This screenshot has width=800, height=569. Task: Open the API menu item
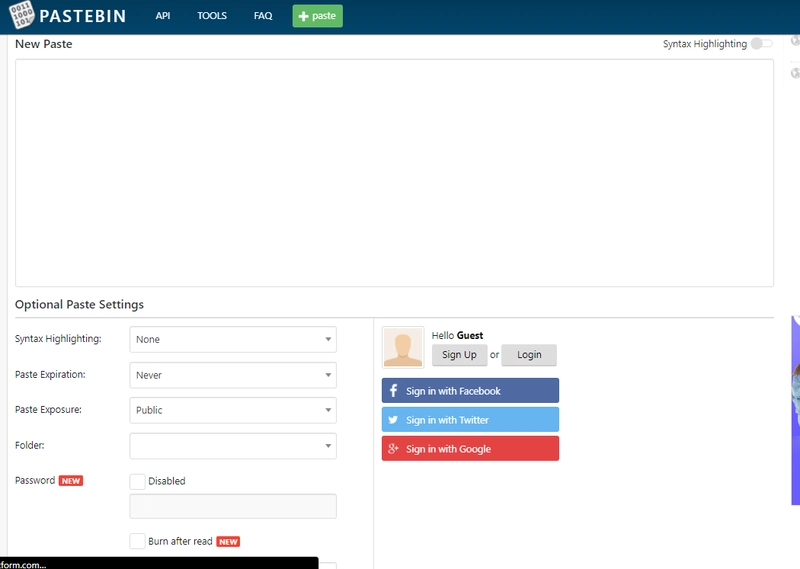click(163, 16)
